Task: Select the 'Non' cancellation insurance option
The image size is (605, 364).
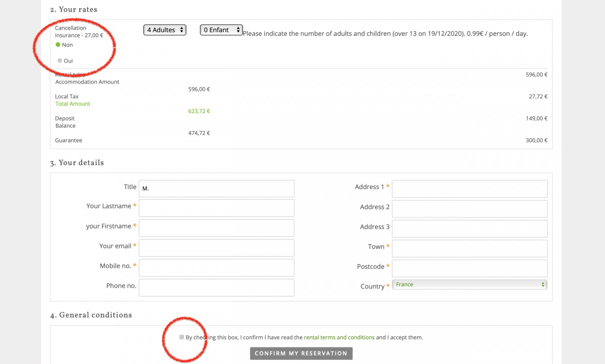Action: (58, 45)
